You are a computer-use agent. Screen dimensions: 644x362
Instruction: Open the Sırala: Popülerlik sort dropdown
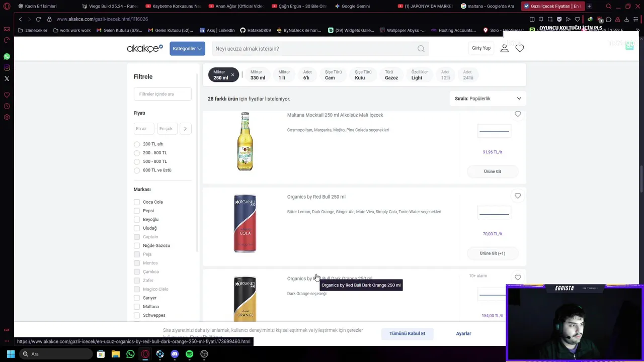[488, 99]
